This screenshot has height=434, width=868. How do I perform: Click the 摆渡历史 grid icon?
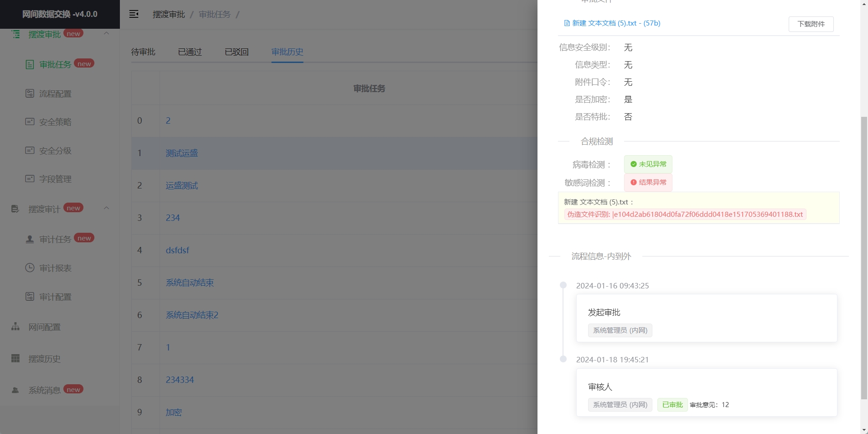pyautogui.click(x=15, y=359)
